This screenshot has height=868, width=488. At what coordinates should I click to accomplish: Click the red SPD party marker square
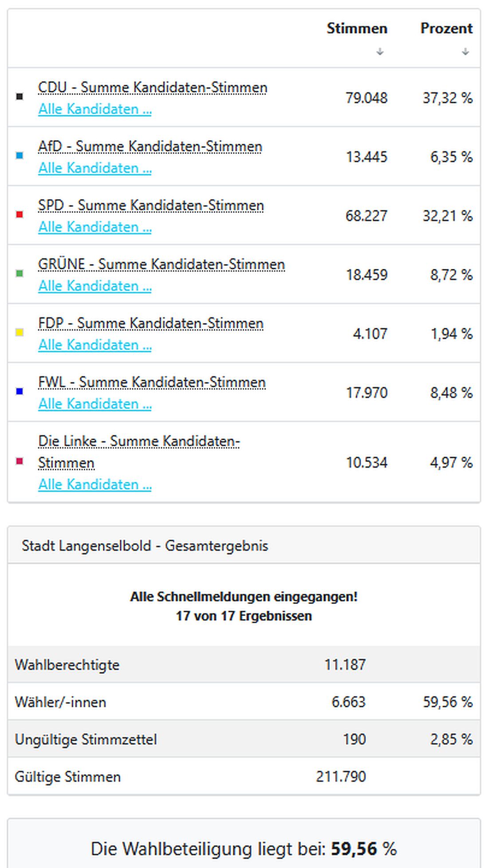coord(19,216)
